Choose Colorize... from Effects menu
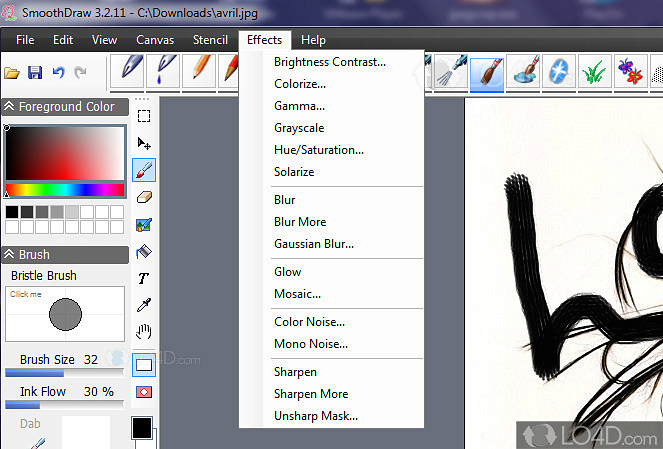663x449 pixels. [x=332, y=84]
